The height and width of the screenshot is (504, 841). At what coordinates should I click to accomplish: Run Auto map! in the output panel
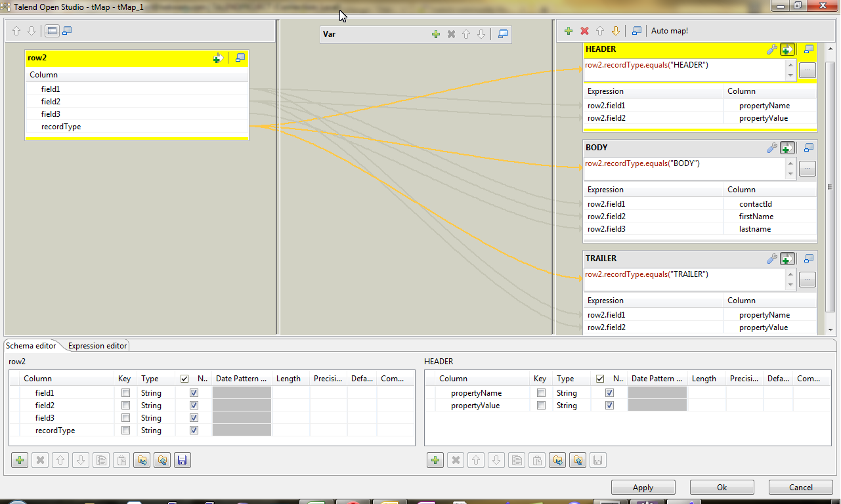click(669, 30)
